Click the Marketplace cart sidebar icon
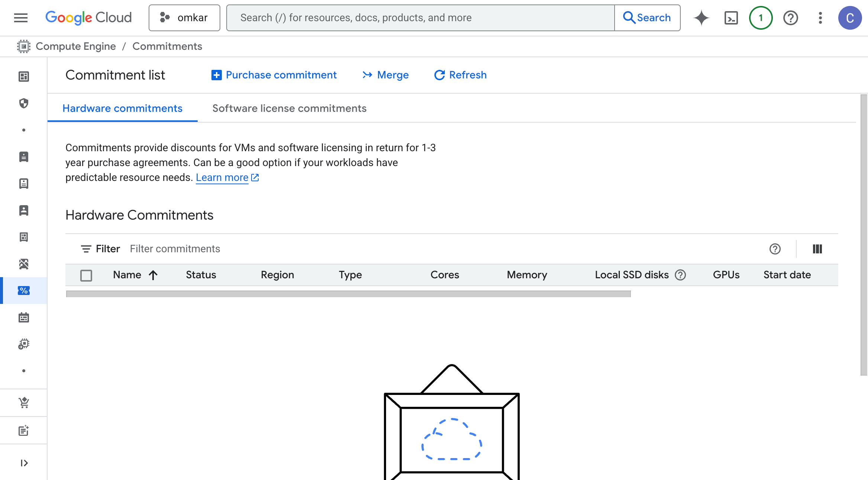Screen dimensions: 868x480 coord(24,403)
